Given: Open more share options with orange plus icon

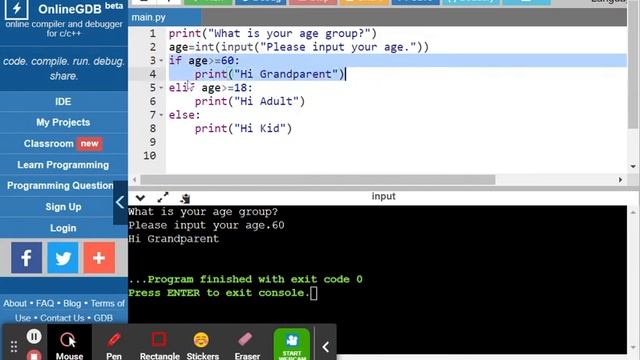Looking at the screenshot, I should point(99,258).
